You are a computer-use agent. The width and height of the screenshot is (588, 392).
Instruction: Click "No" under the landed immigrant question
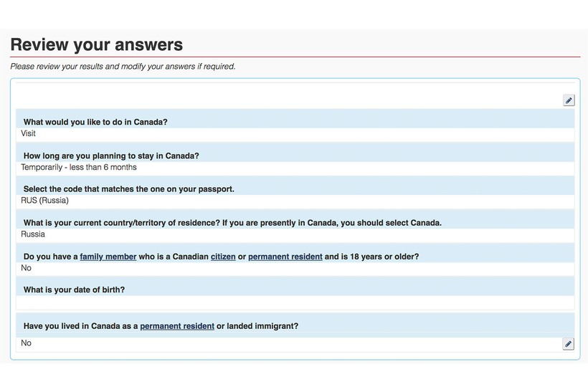pyautogui.click(x=26, y=343)
